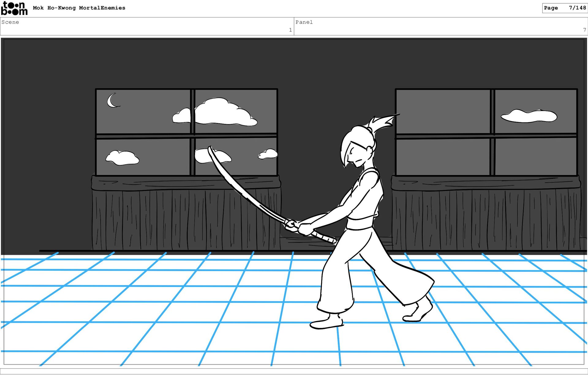Click the empty caption bar below the panel
The width and height of the screenshot is (588, 380).
(294, 371)
